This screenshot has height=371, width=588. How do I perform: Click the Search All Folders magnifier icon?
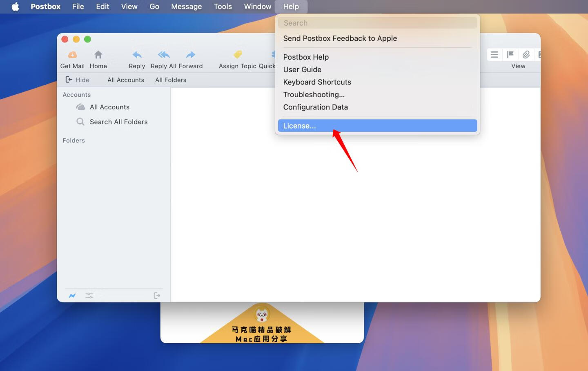(x=80, y=122)
